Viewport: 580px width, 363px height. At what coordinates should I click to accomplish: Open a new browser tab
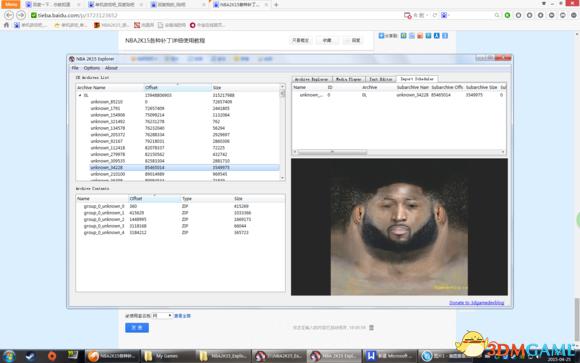[x=276, y=5]
